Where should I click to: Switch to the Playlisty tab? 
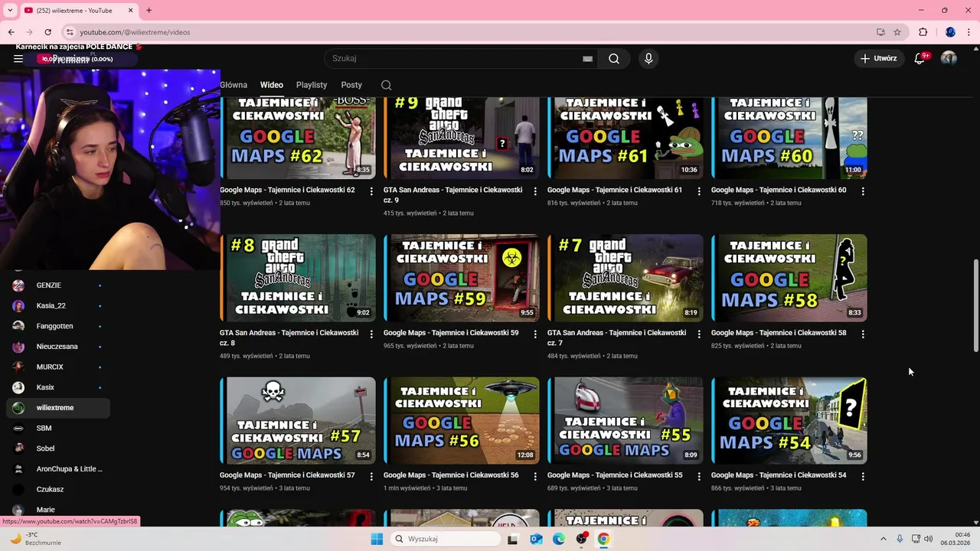pos(312,85)
